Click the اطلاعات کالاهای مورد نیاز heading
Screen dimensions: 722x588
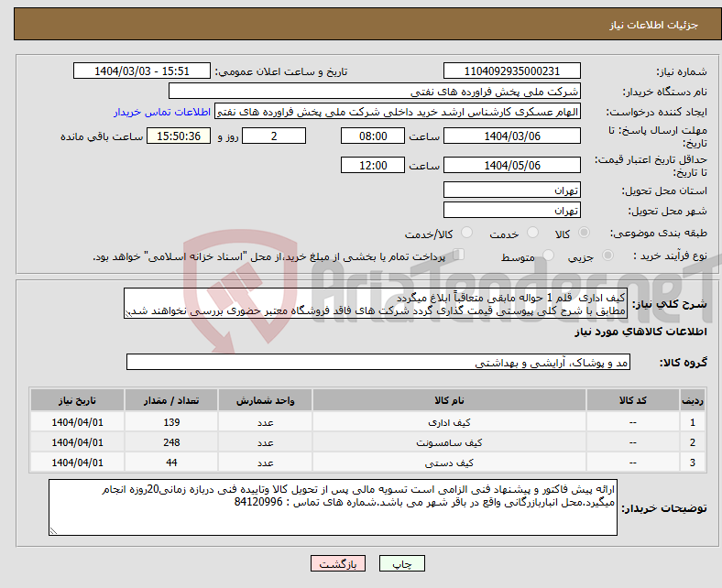tap(640, 332)
